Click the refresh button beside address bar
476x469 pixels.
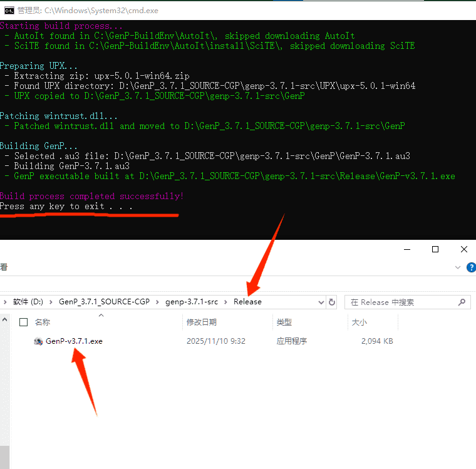click(332, 302)
